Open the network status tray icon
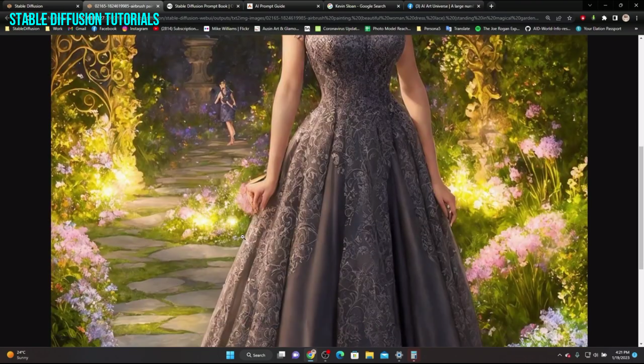The height and width of the screenshot is (364, 644). 588,355
